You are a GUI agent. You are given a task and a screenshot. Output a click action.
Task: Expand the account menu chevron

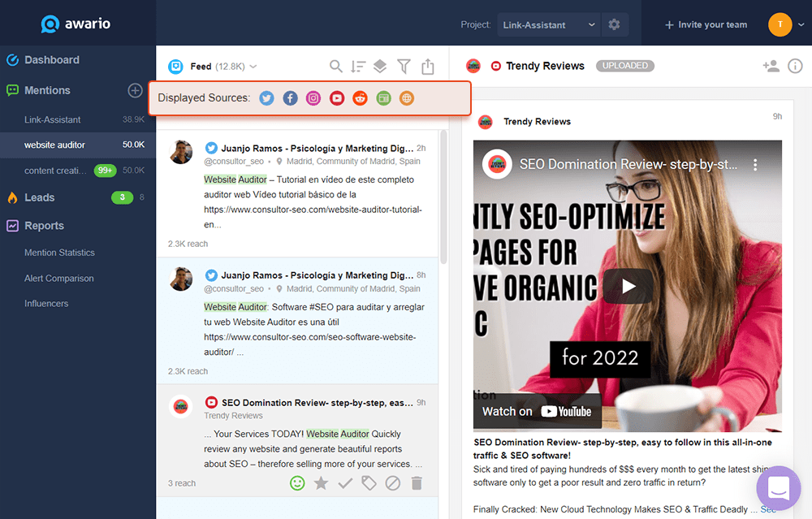[x=801, y=24]
